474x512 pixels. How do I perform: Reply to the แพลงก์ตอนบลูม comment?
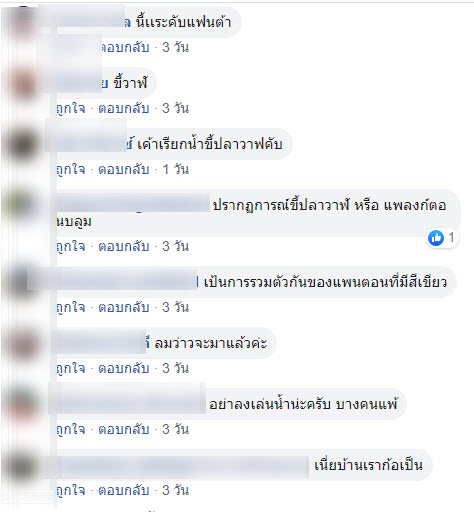(124, 247)
